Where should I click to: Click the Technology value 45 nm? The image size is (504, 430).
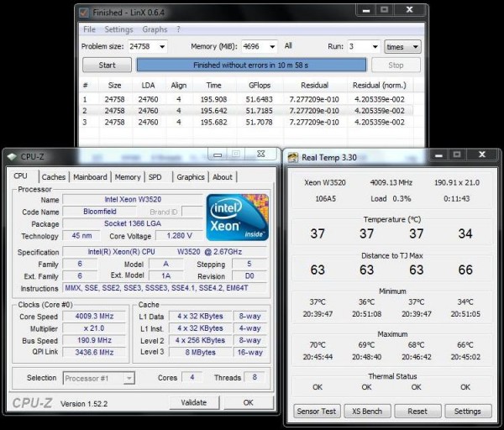(x=81, y=235)
